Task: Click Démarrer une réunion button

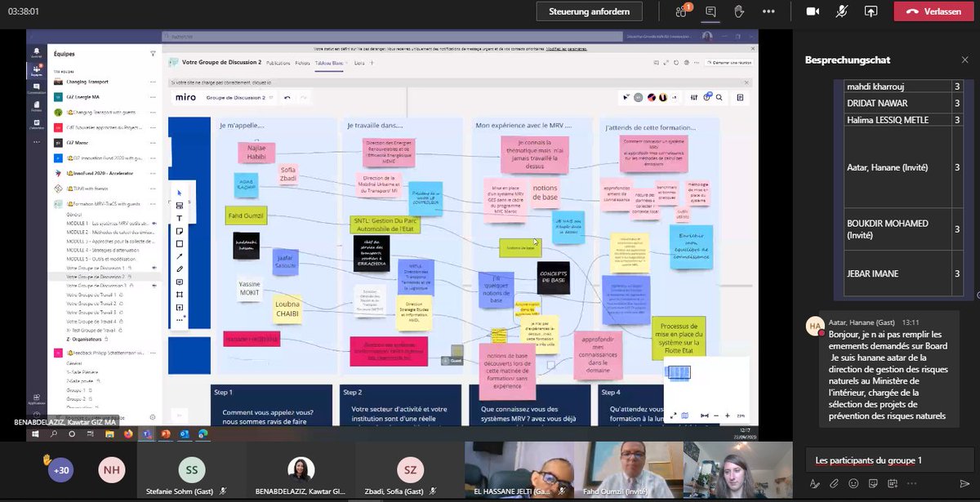Action: coord(730,63)
